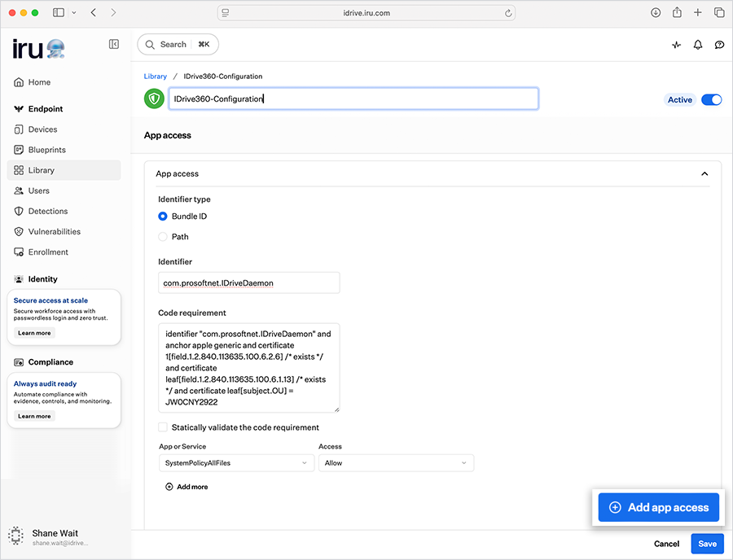Click the iru logo
The image size is (733, 560).
[38, 49]
